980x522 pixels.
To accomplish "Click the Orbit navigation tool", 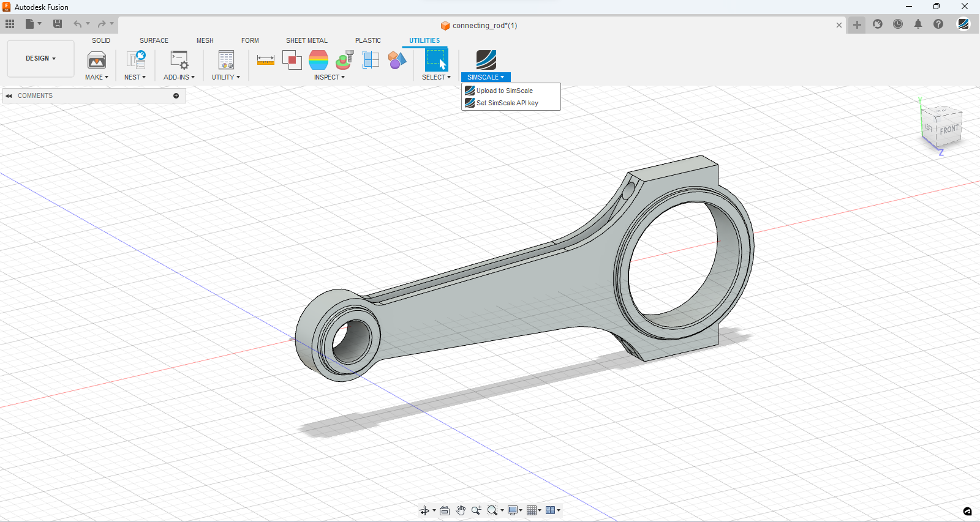I will tap(424, 510).
